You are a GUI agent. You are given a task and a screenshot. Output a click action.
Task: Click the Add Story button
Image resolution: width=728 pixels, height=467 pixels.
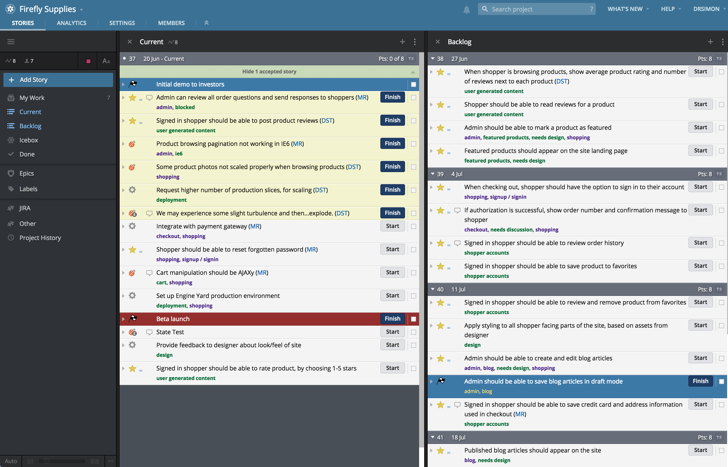point(33,79)
